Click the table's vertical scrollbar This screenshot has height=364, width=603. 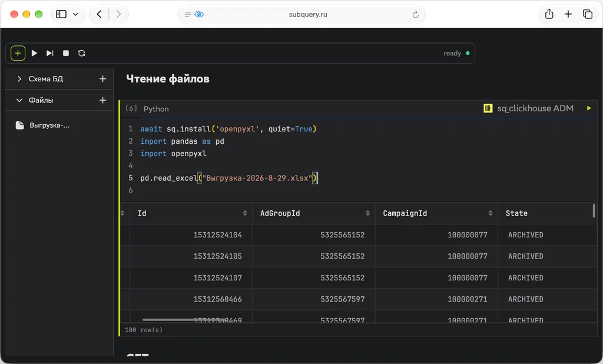[x=594, y=211]
